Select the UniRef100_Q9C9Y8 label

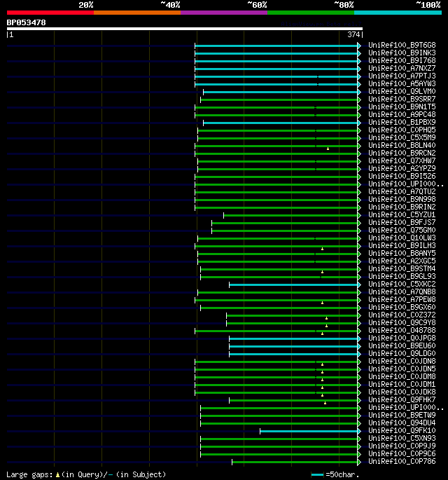(x=402, y=322)
